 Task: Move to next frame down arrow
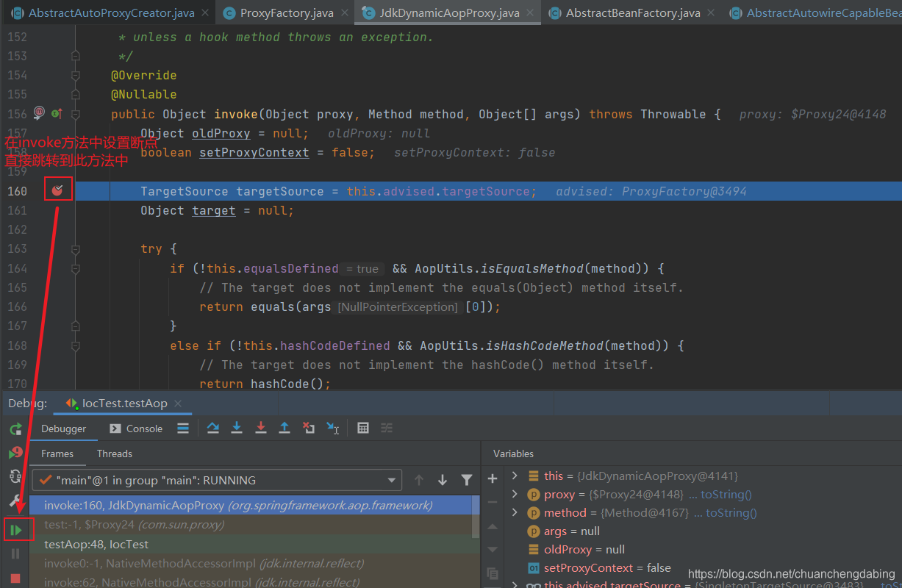(443, 480)
